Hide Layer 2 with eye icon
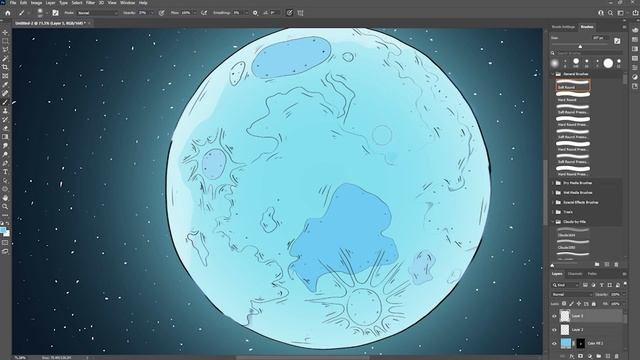 click(x=554, y=329)
